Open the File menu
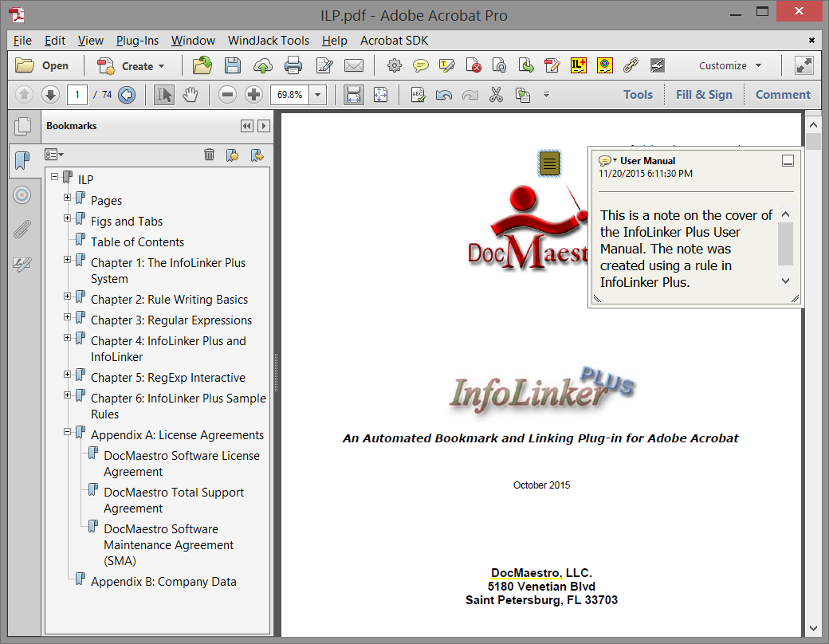Image resolution: width=829 pixels, height=644 pixels. click(x=22, y=41)
